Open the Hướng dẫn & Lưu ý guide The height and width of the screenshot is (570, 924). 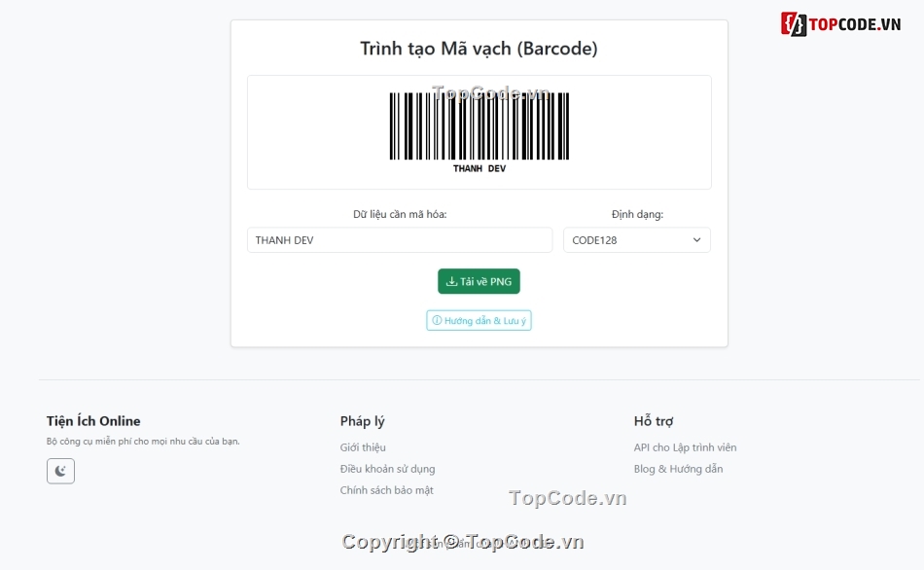tap(479, 320)
